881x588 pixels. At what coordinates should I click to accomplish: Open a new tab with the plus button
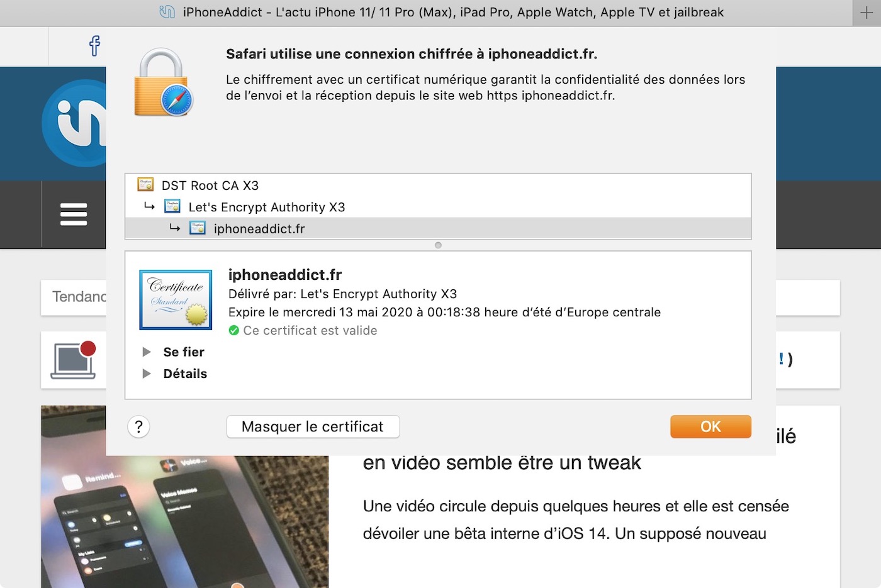tap(867, 13)
